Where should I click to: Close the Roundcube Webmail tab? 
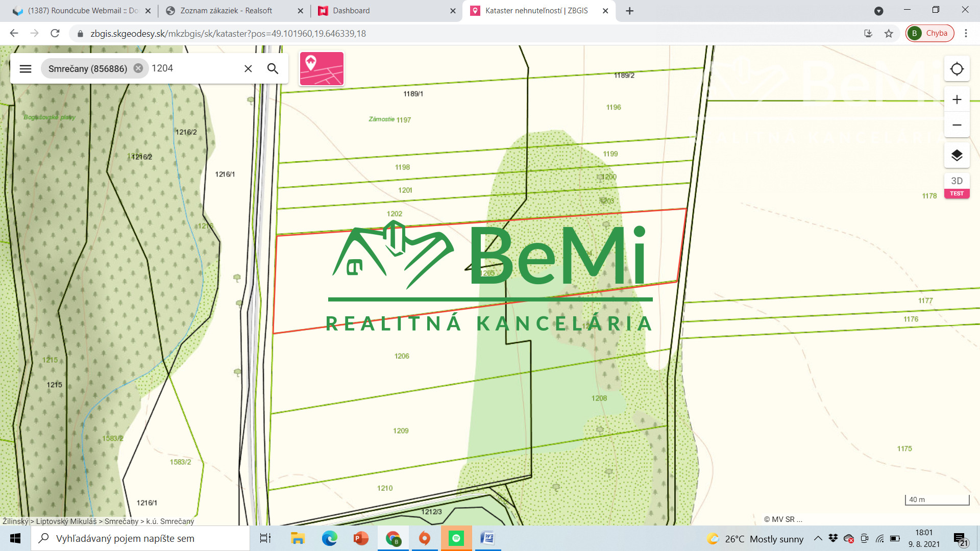tap(148, 11)
